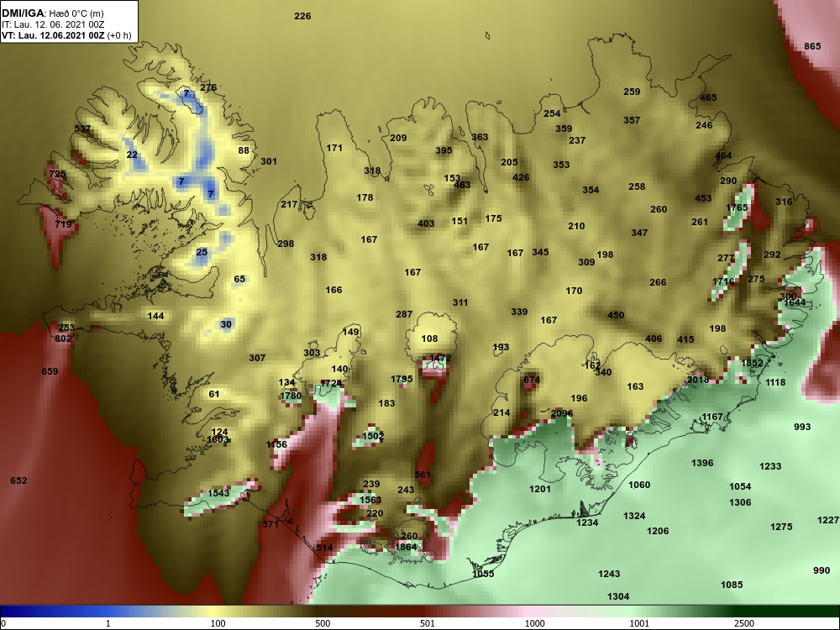Click the 725 value in the Westfjords
Image resolution: width=840 pixels, height=630 pixels.
(57, 174)
